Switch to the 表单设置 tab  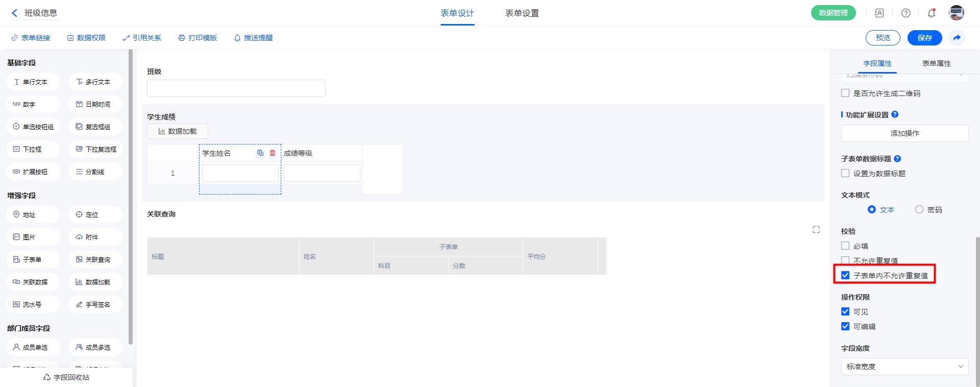tap(522, 13)
